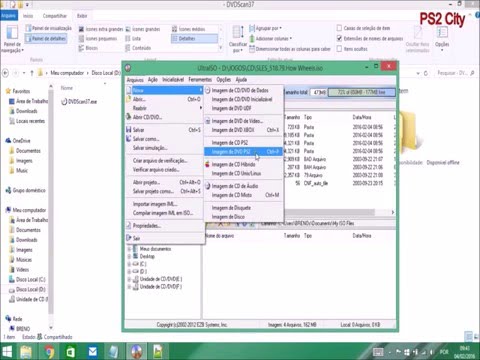The image size is (480, 360).
Task: Click the Propriedades icon in the Arquivos menu
Action: 129,226
